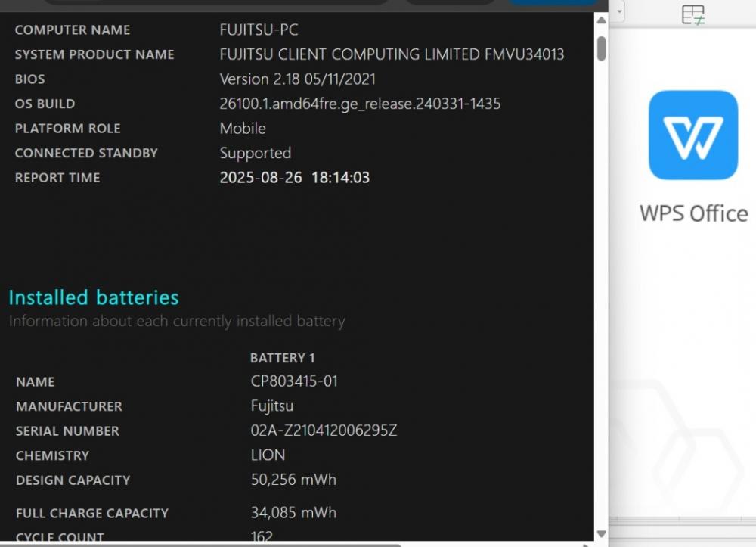This screenshot has width=756, height=547.
Task: Click the 'DESIGN CAPACITY' label
Action: [73, 480]
